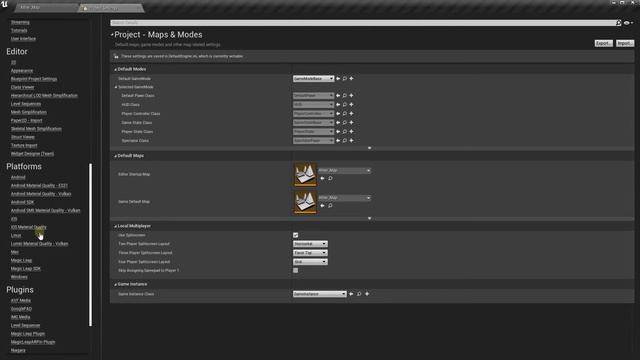Screen dimensions: 640x360
Task: Browse magnifier for Game Instance Class
Action: (359, 294)
